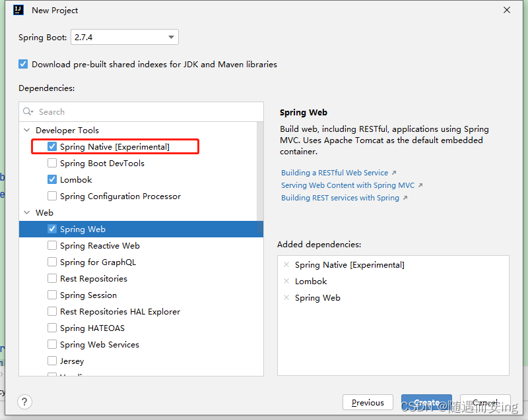The height and width of the screenshot is (420, 528).
Task: Enable the Jersey dependency checkbox
Action: pos(52,361)
